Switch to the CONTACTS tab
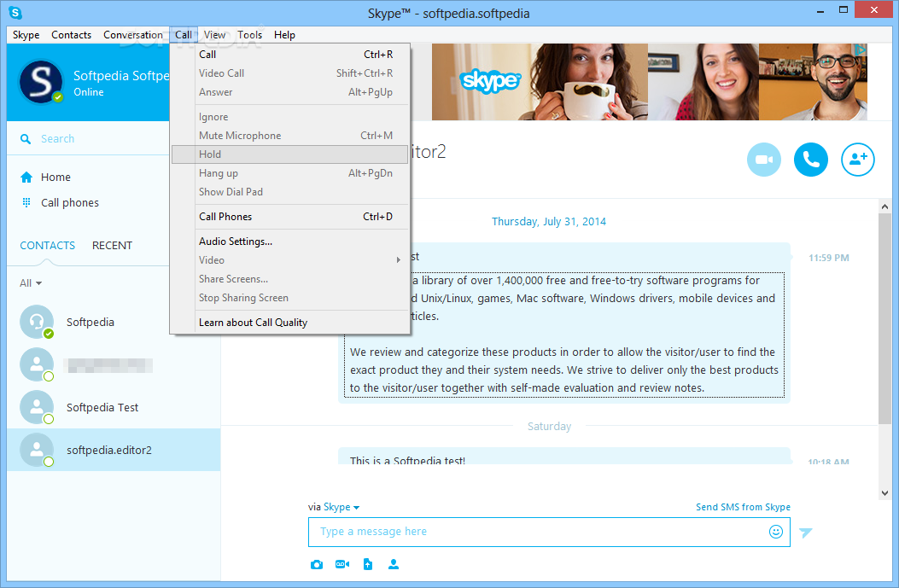The width and height of the screenshot is (899, 588). coord(48,245)
